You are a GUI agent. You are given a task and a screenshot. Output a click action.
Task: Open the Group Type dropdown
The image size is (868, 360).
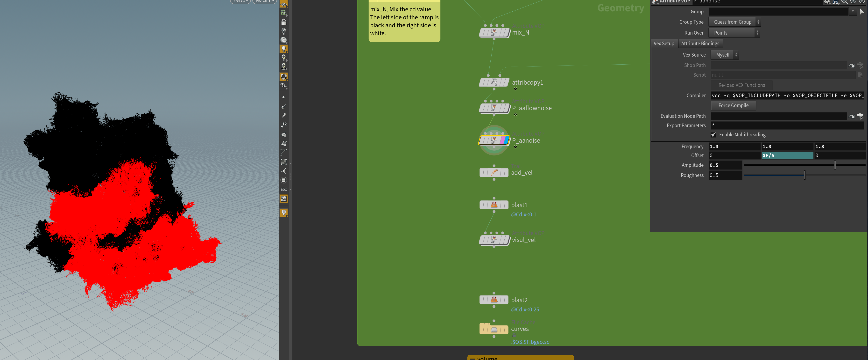734,22
